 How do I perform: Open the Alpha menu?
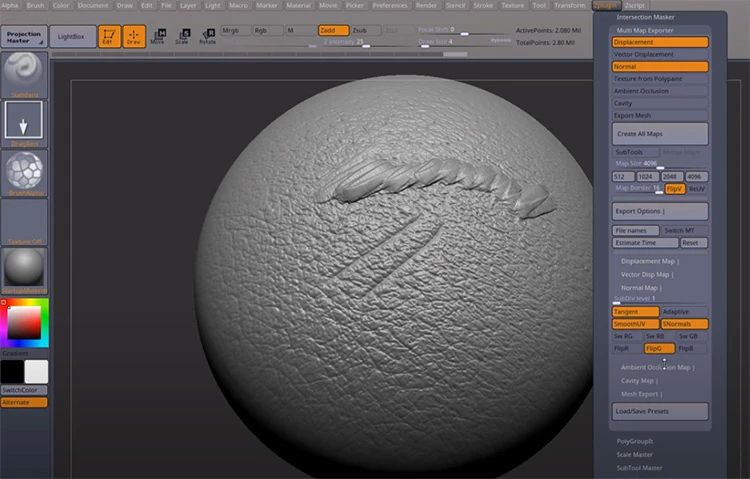[10, 5]
